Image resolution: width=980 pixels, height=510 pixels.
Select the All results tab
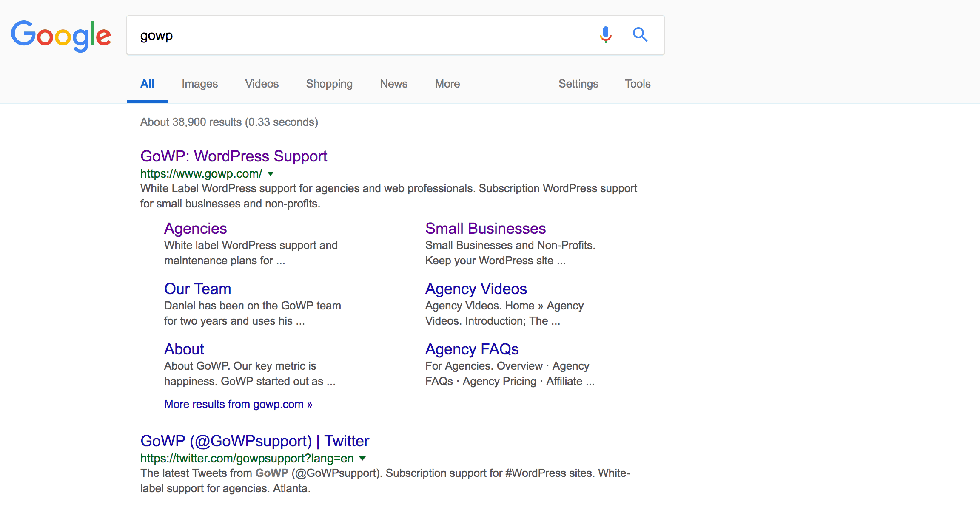pyautogui.click(x=147, y=84)
